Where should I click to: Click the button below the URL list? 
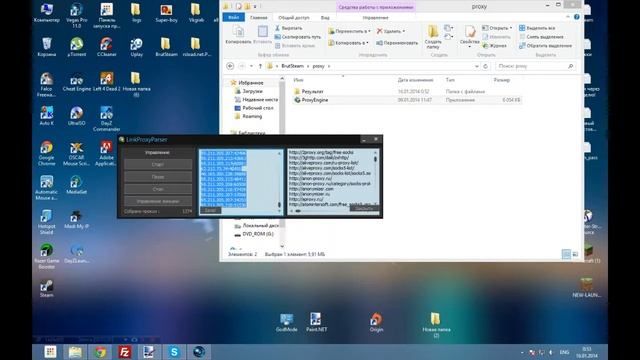pyautogui.click(x=364, y=209)
